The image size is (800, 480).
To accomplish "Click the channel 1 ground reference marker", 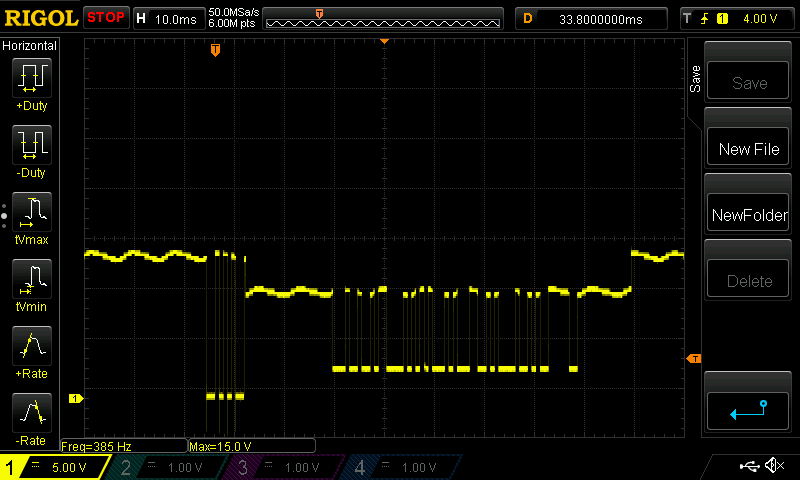I will [76, 398].
